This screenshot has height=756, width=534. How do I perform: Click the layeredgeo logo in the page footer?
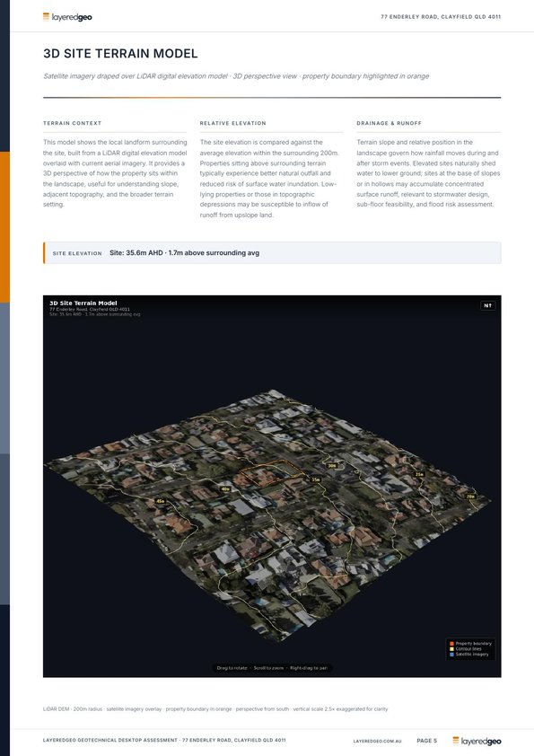click(x=477, y=741)
